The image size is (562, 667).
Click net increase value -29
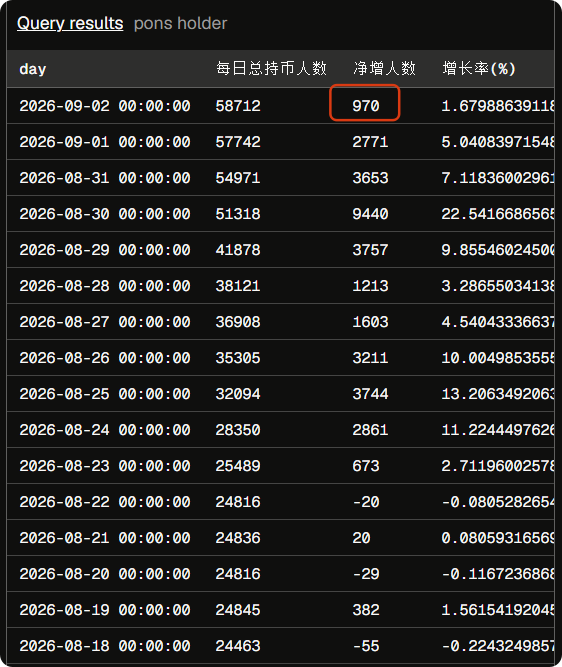click(365, 574)
